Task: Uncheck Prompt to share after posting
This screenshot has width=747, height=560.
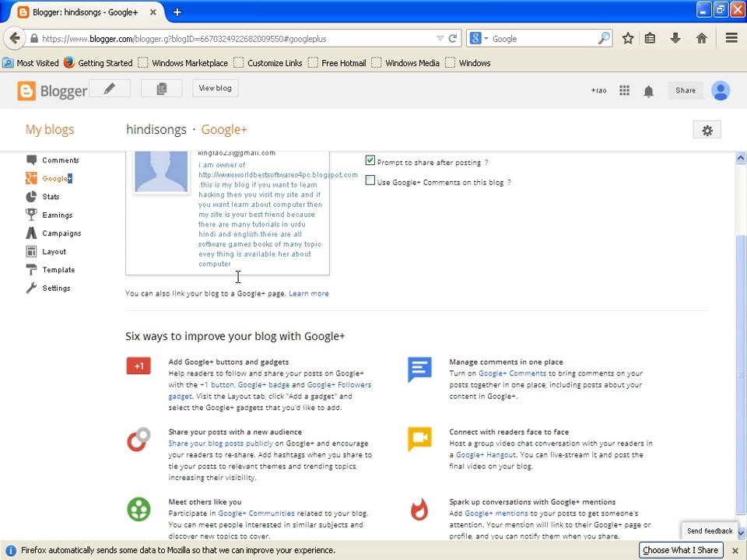Action: [x=370, y=160]
